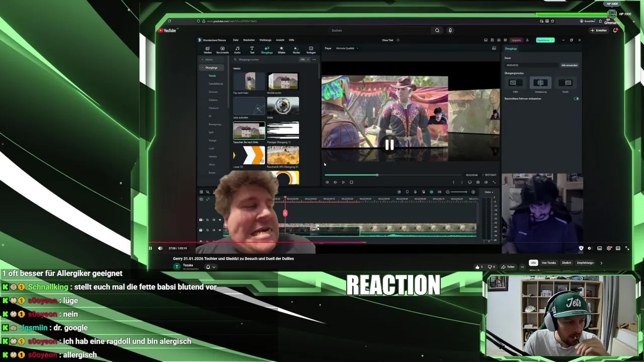Click the Filmora preview progress slider handle

click(x=377, y=175)
